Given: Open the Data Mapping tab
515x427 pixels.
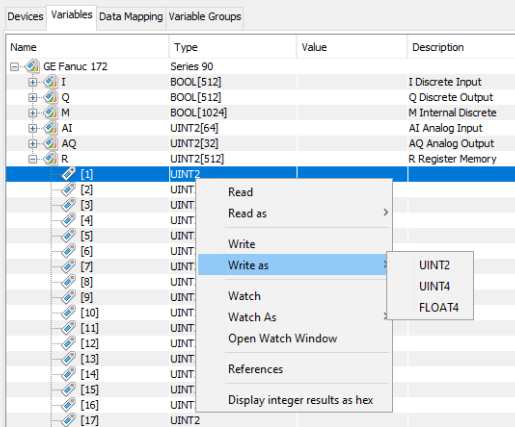Looking at the screenshot, I should pos(131,16).
